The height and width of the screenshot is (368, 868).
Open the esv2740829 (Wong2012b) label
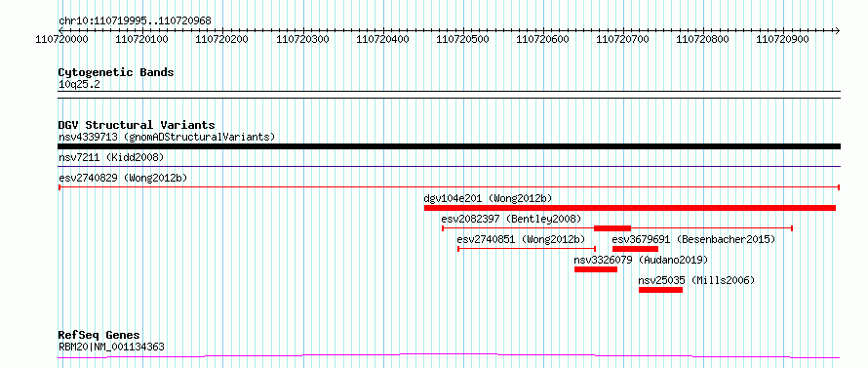pyautogui.click(x=123, y=178)
